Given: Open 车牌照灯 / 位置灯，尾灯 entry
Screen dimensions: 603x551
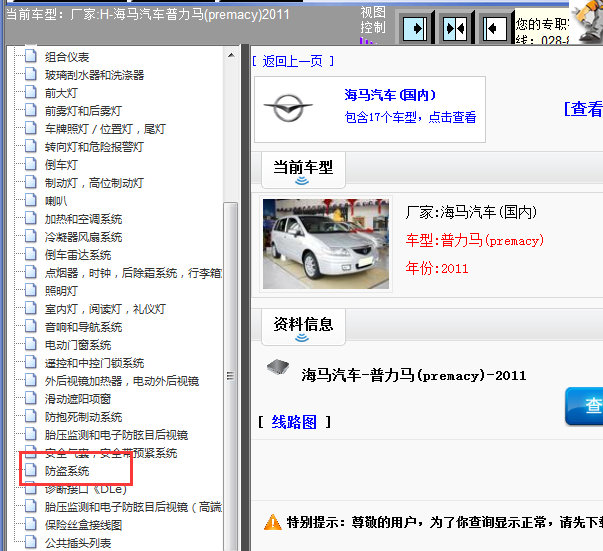Looking at the screenshot, I should tap(105, 129).
